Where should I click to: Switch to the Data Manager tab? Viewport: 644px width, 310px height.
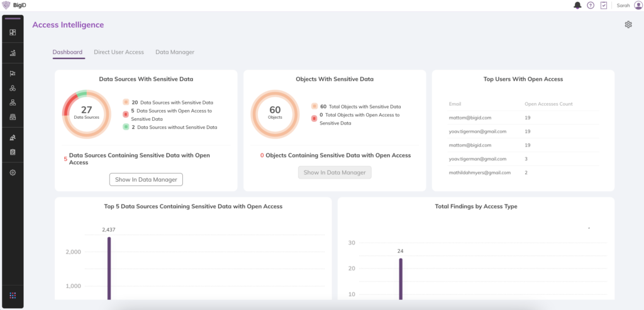[175, 52]
